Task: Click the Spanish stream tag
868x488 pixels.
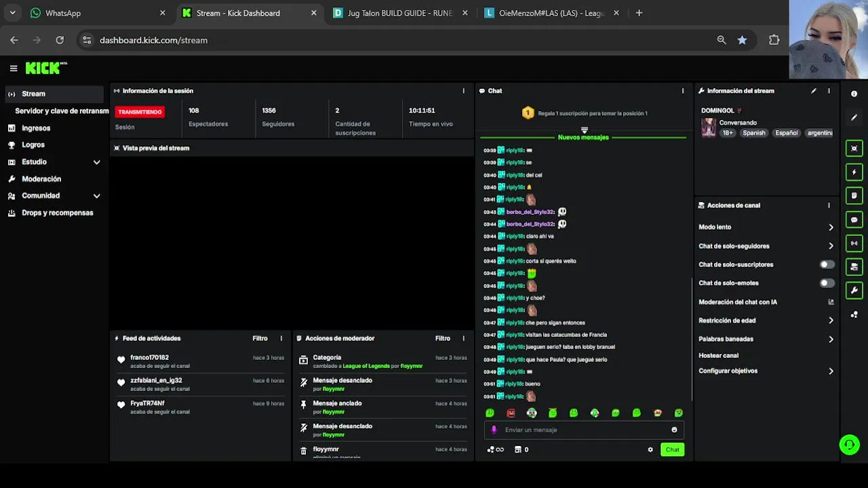Action: pyautogui.click(x=753, y=133)
